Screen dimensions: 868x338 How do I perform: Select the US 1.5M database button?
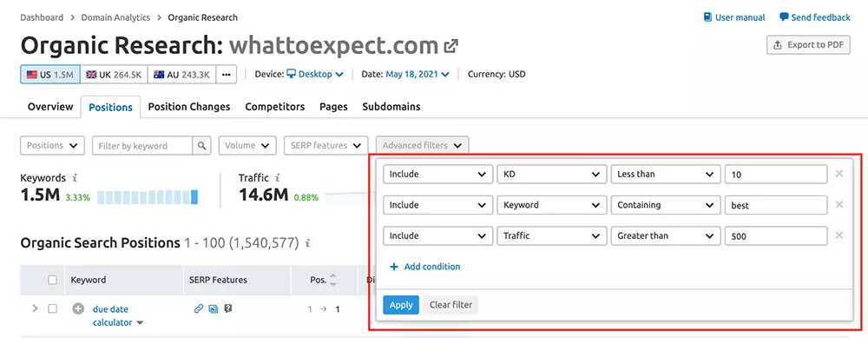(50, 74)
